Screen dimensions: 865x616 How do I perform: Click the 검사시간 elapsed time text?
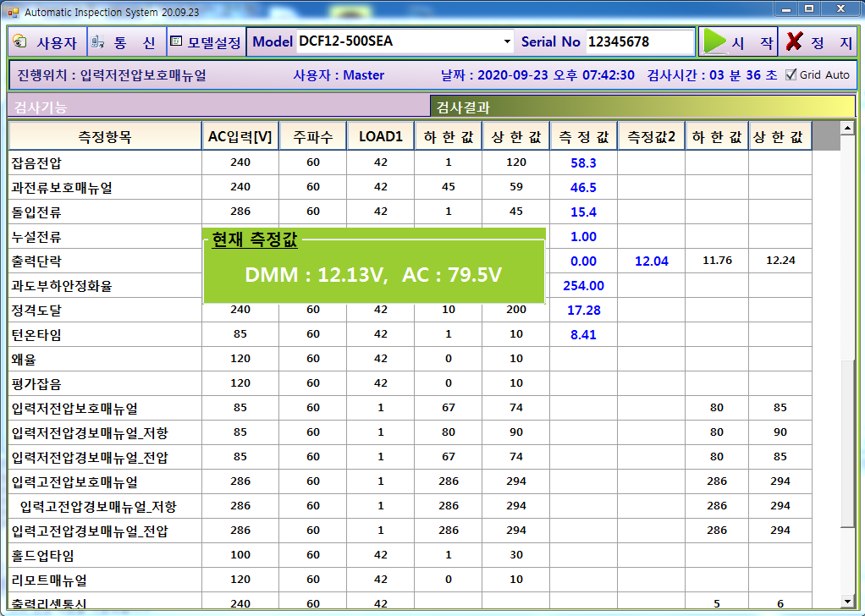712,75
